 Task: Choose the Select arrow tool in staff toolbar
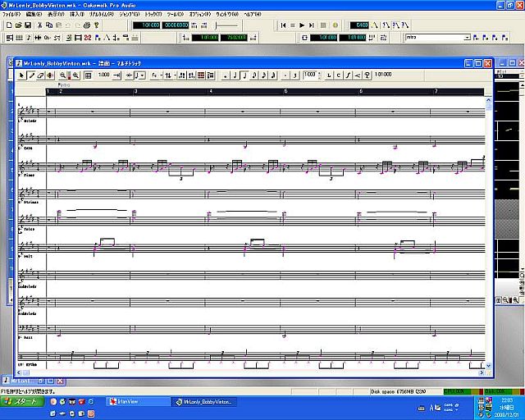click(x=22, y=75)
